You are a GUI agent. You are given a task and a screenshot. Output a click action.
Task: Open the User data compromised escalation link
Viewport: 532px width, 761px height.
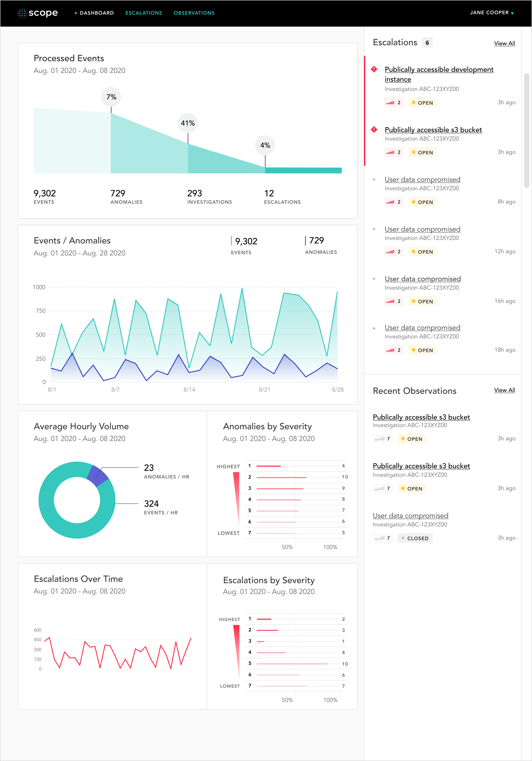pyautogui.click(x=422, y=179)
